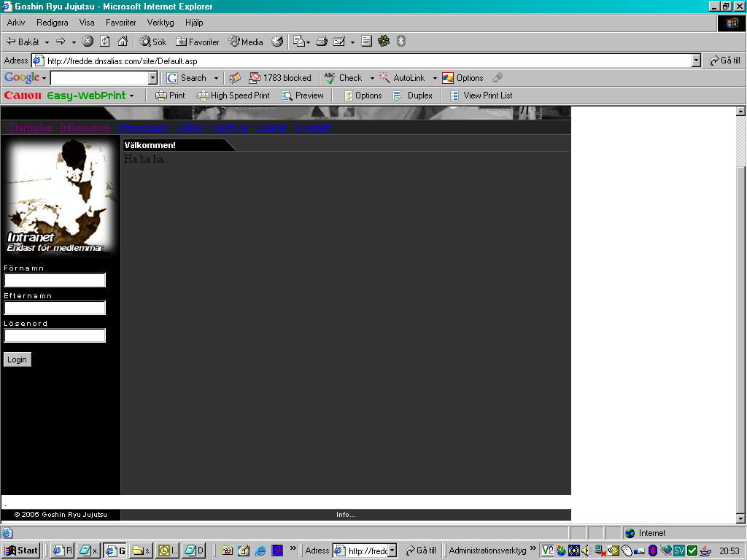747x560 pixels.
Task: Click the Lösenord input field
Action: (55, 335)
